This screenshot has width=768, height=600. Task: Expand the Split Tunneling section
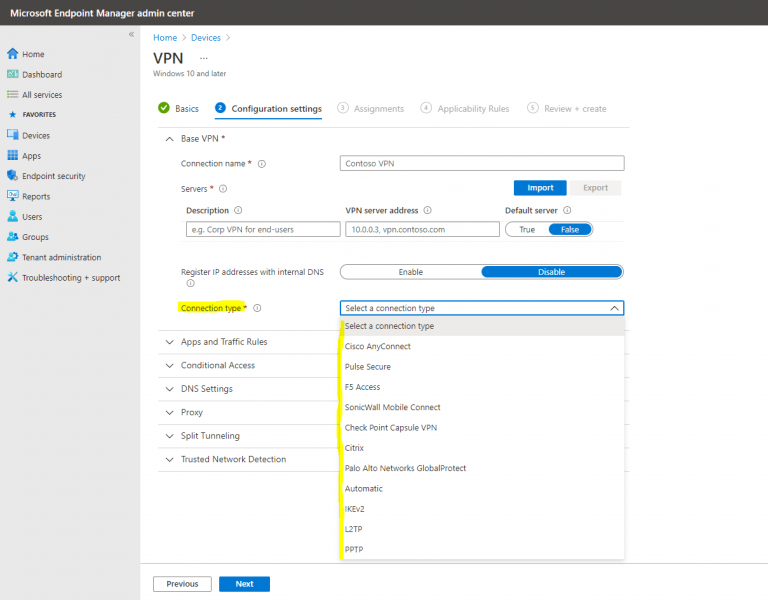pos(169,436)
